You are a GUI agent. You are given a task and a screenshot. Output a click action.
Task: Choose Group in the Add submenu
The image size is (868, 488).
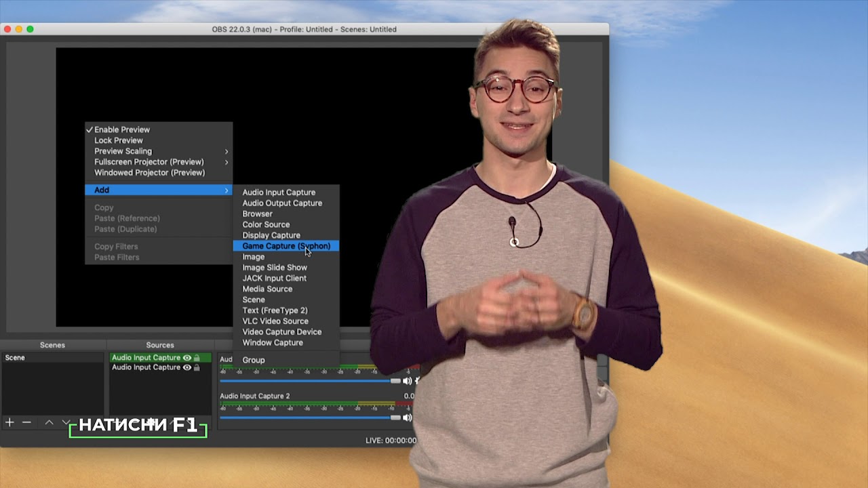[x=286, y=361]
